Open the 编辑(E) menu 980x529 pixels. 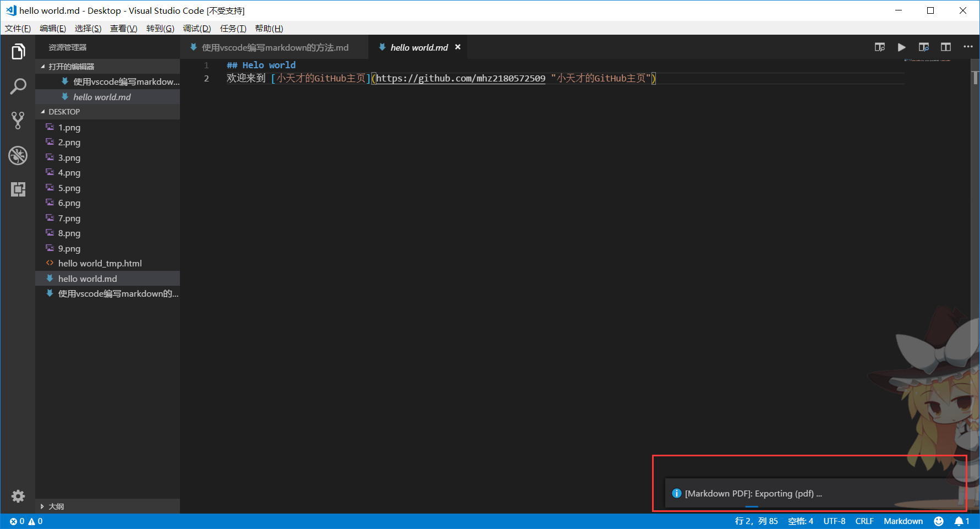[53, 29]
